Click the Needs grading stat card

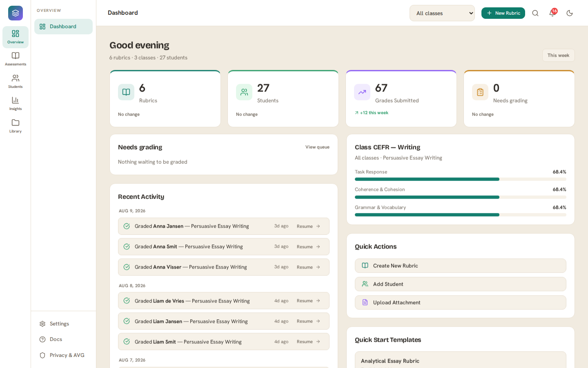pos(519,99)
